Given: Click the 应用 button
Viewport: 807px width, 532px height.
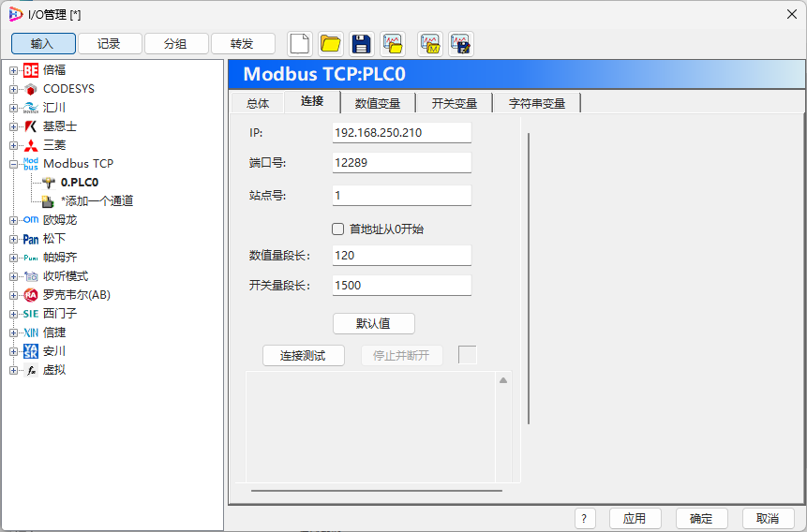Looking at the screenshot, I should point(635,519).
